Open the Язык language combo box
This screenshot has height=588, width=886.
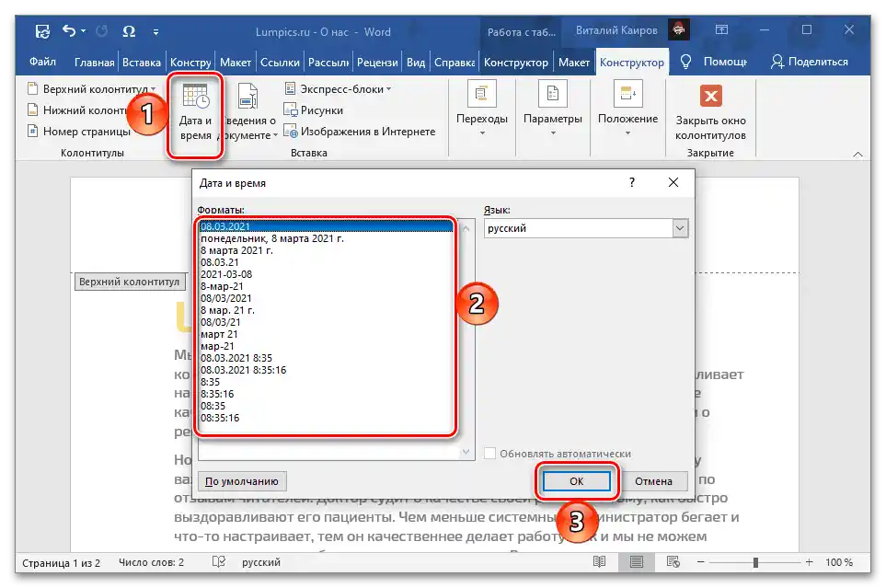click(586, 228)
